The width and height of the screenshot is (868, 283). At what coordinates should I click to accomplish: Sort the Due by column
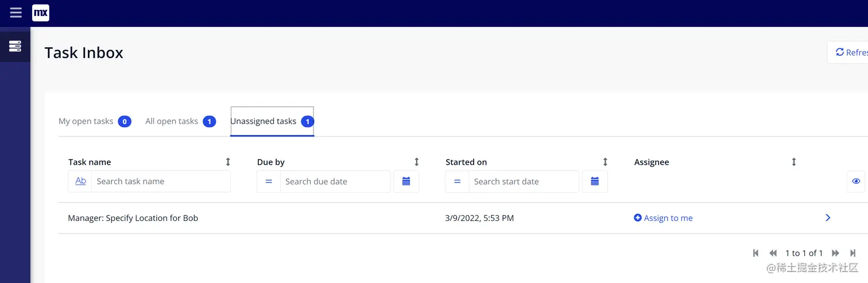(417, 162)
